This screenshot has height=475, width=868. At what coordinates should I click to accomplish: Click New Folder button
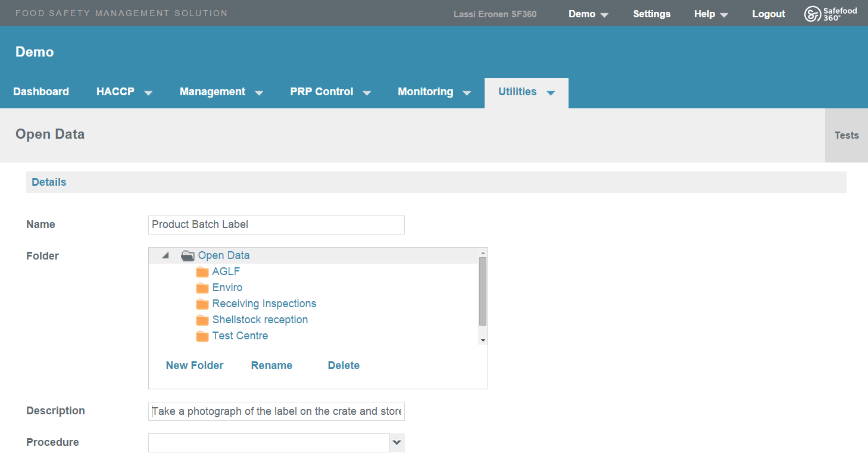click(x=195, y=365)
